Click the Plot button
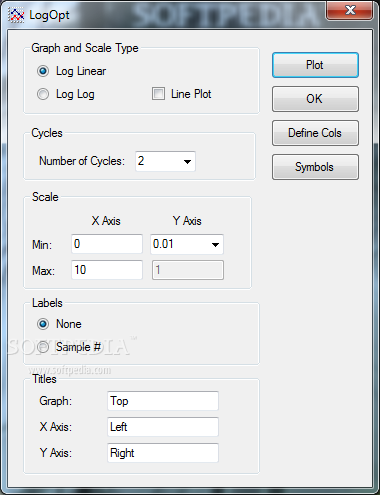380x495 pixels. [x=315, y=65]
